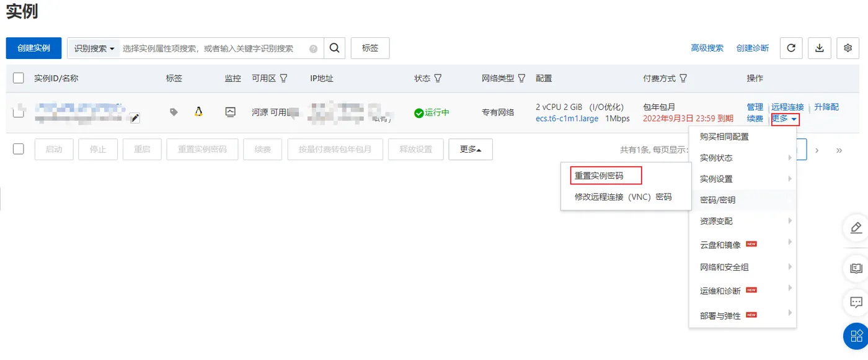Click the 实例ID/名称 column header
This screenshot has height=360, width=868.
tap(56, 78)
